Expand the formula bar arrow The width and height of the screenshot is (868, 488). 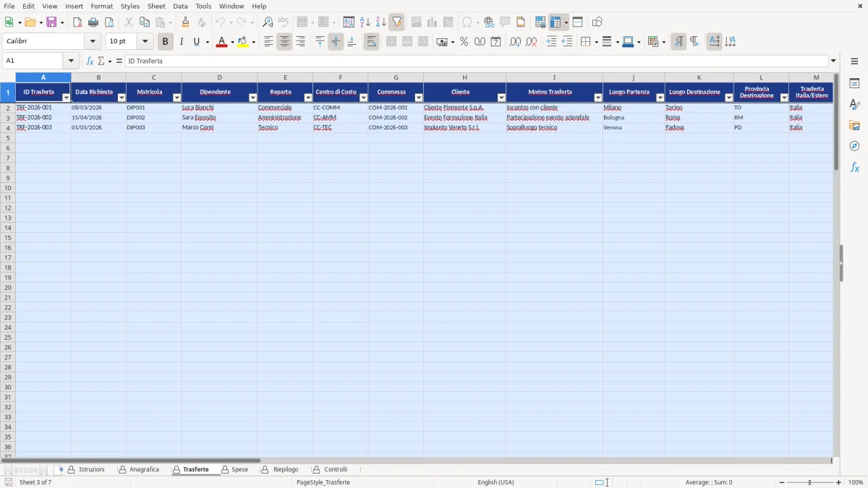point(833,61)
